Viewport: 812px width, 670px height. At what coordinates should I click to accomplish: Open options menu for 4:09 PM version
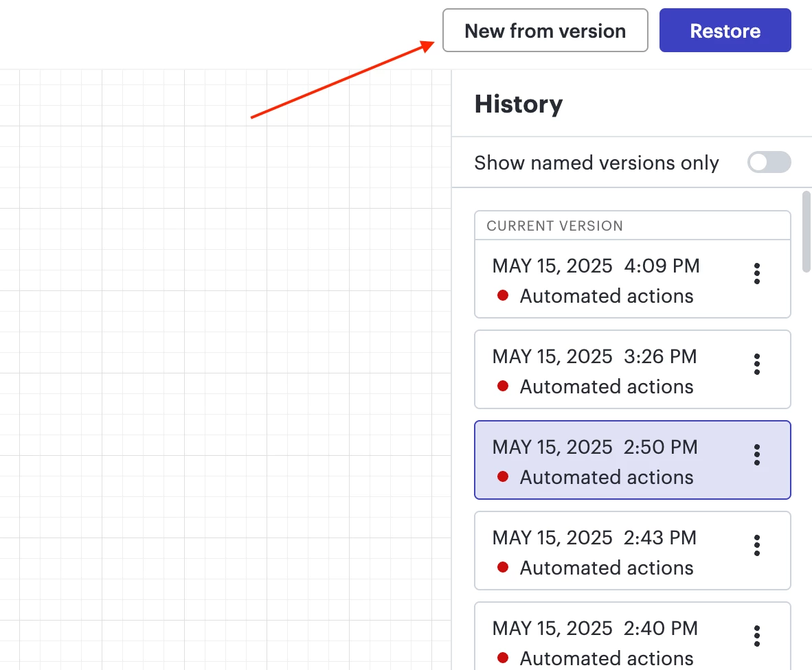[757, 274]
